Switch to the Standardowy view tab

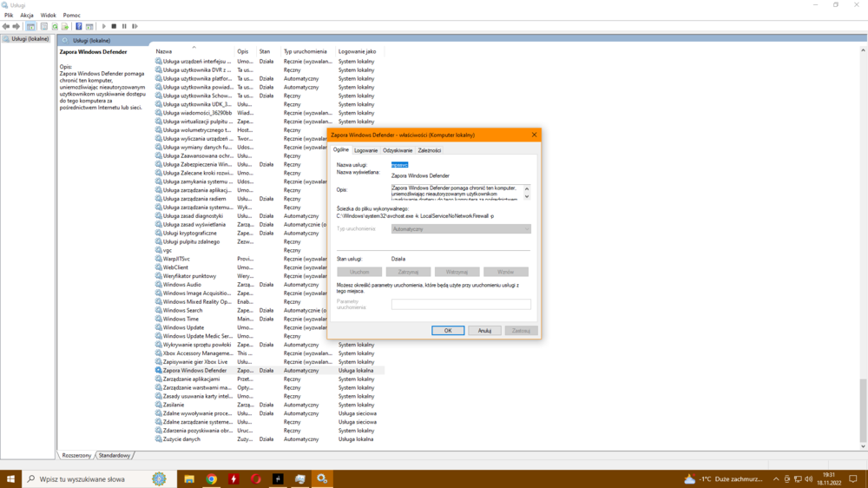(x=115, y=455)
